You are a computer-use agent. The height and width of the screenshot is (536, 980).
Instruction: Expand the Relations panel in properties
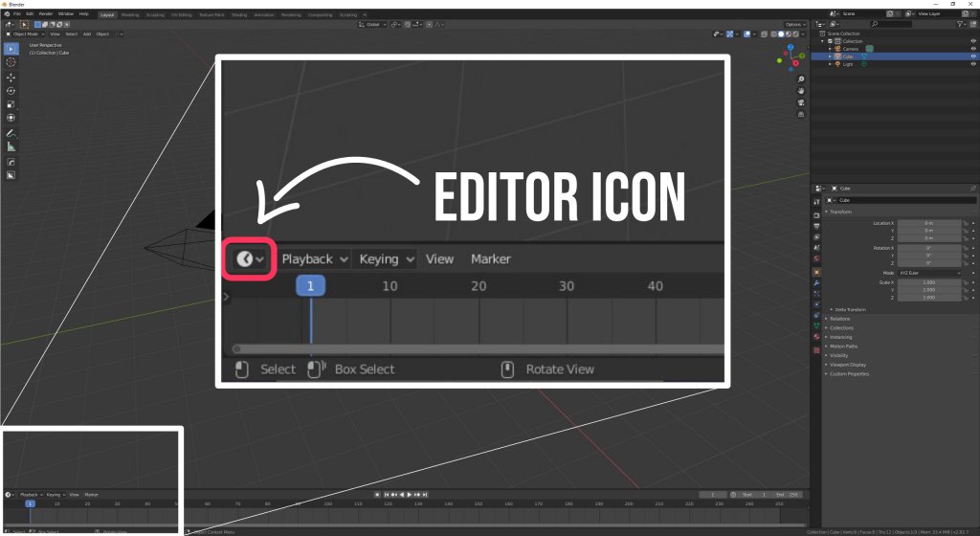tap(840, 319)
